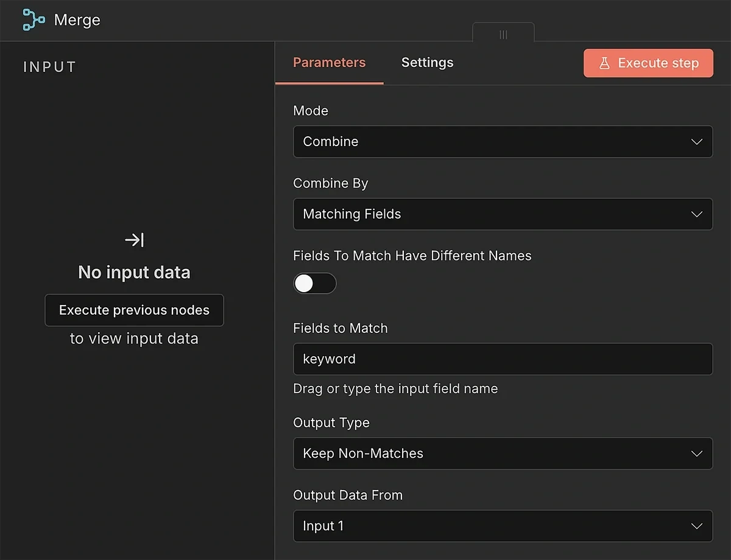Open the Output Type dropdown
Screen dimensions: 731x560
tap(503, 453)
